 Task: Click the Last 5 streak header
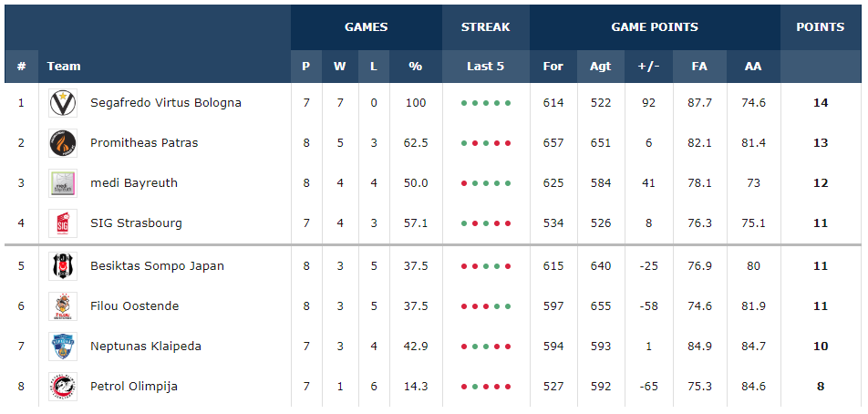pyautogui.click(x=485, y=67)
